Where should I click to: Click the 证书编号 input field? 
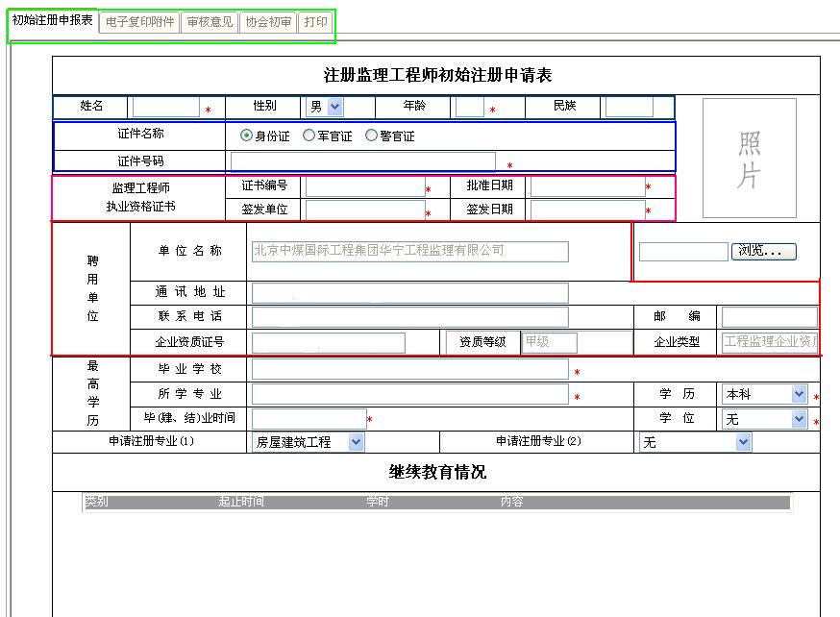point(364,186)
